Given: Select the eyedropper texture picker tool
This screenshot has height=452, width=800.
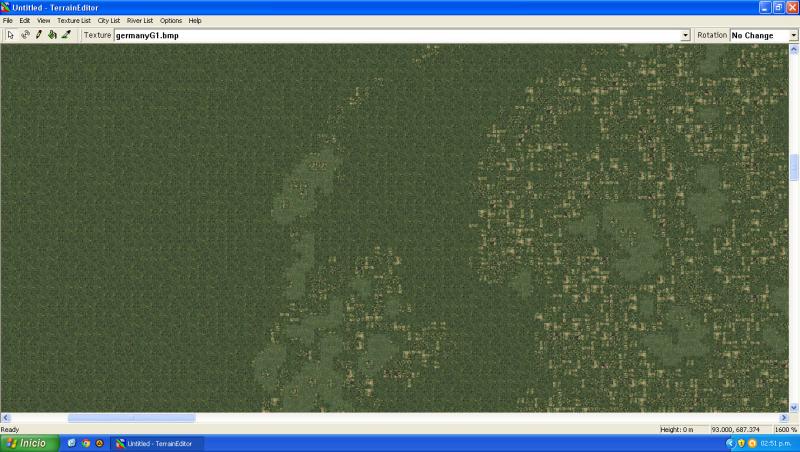Looking at the screenshot, I should [66, 35].
